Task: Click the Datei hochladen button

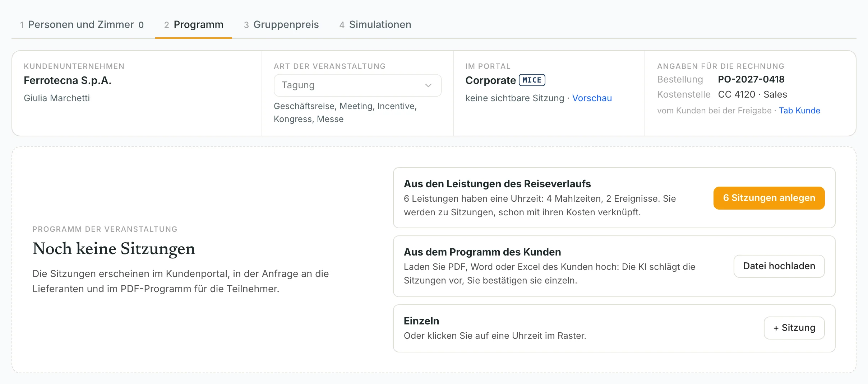Action: (779, 266)
